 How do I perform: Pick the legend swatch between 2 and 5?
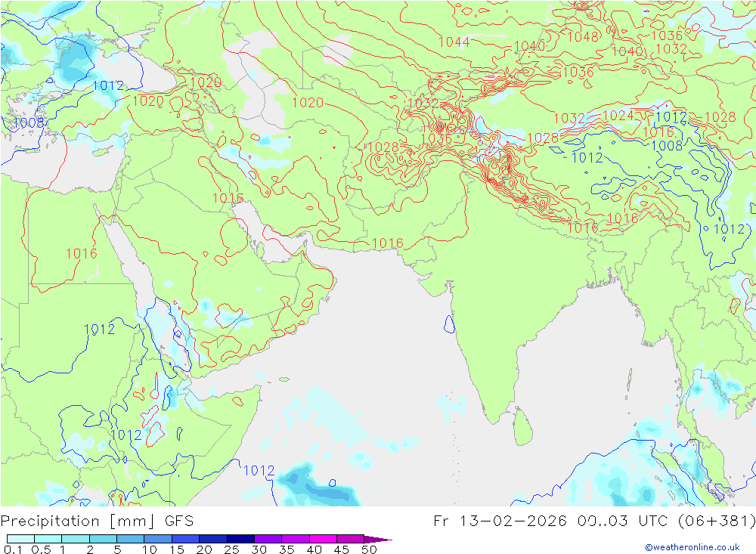coord(103,539)
